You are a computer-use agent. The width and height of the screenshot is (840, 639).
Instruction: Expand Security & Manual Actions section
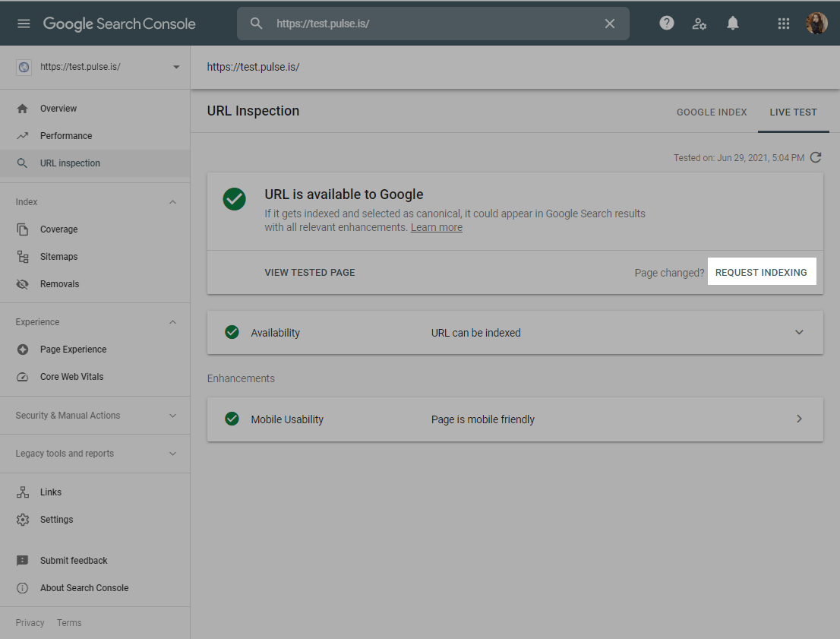pos(172,416)
